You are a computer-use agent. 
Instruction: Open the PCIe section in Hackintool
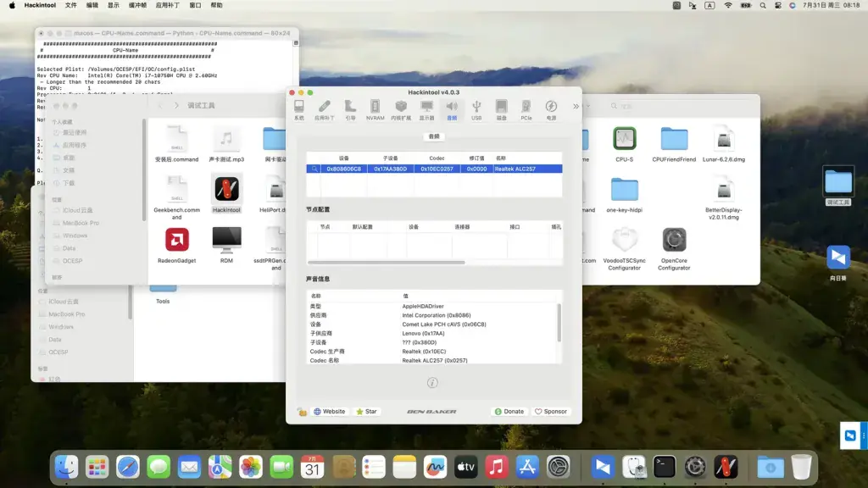(526, 109)
